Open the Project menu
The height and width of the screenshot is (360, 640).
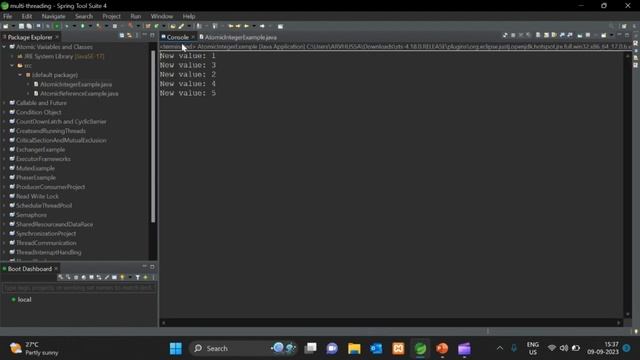tap(111, 16)
